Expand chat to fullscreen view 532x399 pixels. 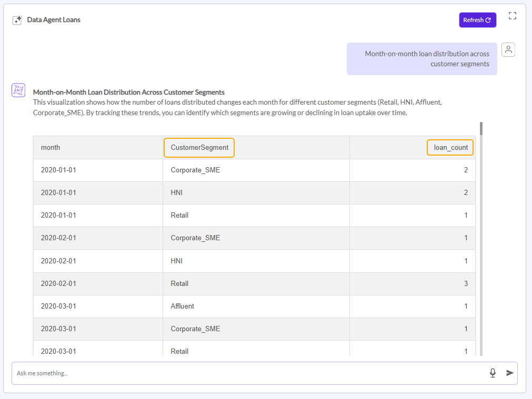(x=512, y=16)
